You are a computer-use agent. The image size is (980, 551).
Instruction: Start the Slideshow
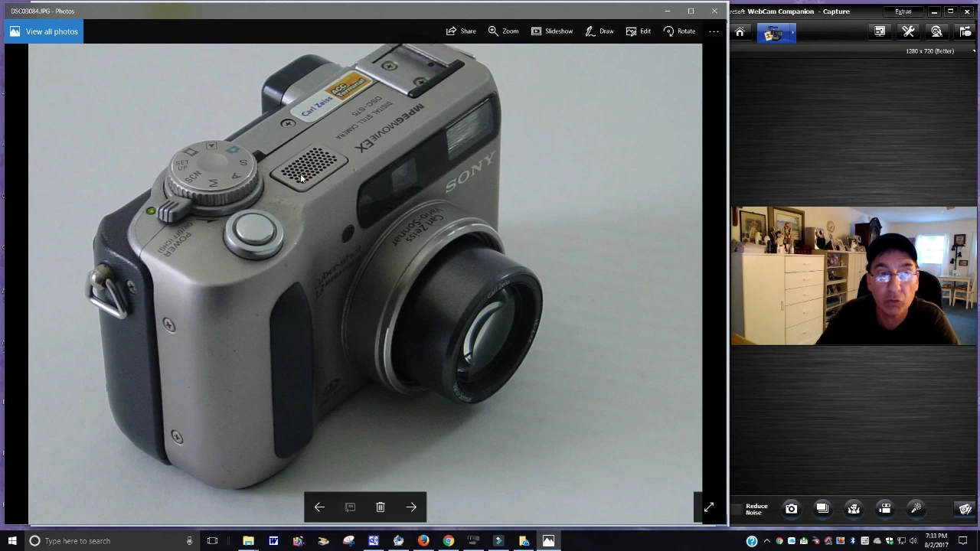551,31
